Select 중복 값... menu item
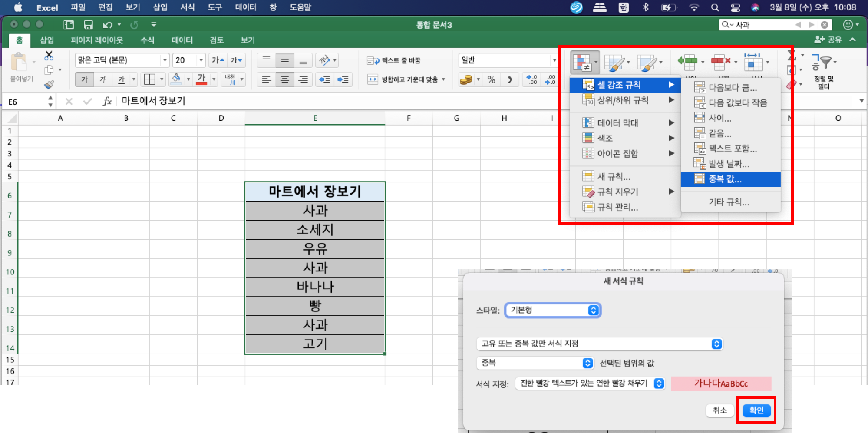The image size is (868, 433). coord(730,179)
